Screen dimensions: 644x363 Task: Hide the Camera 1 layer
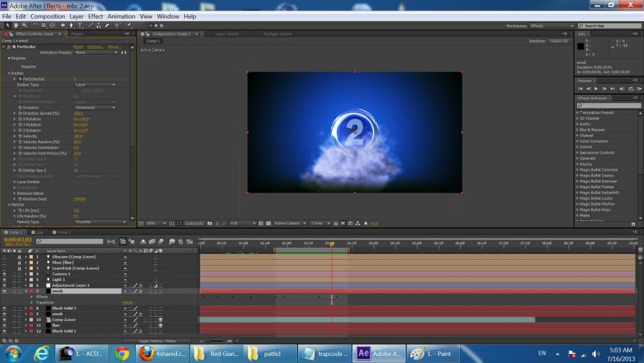click(x=5, y=274)
